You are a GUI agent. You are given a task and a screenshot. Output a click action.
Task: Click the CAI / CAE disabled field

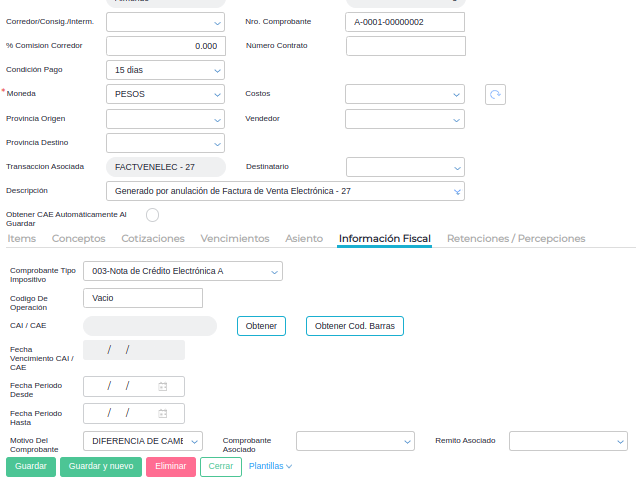click(150, 326)
